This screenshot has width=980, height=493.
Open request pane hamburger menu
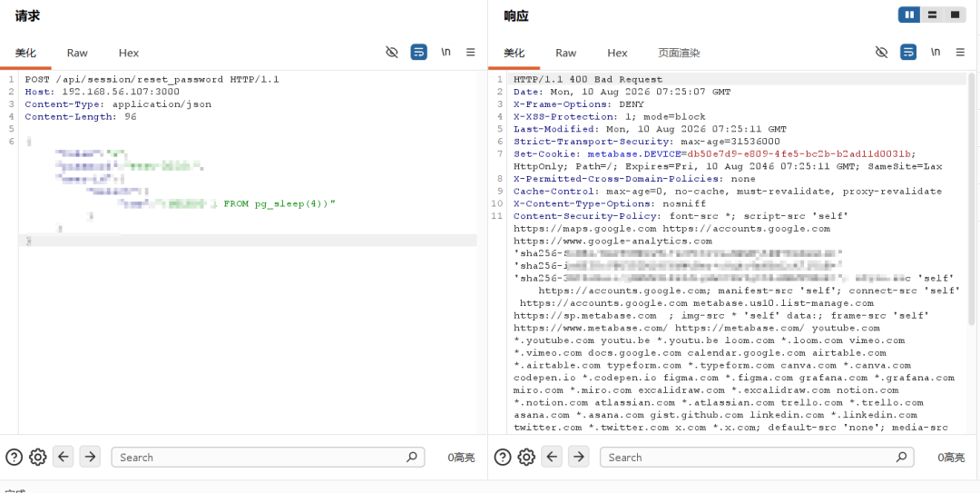click(x=471, y=52)
